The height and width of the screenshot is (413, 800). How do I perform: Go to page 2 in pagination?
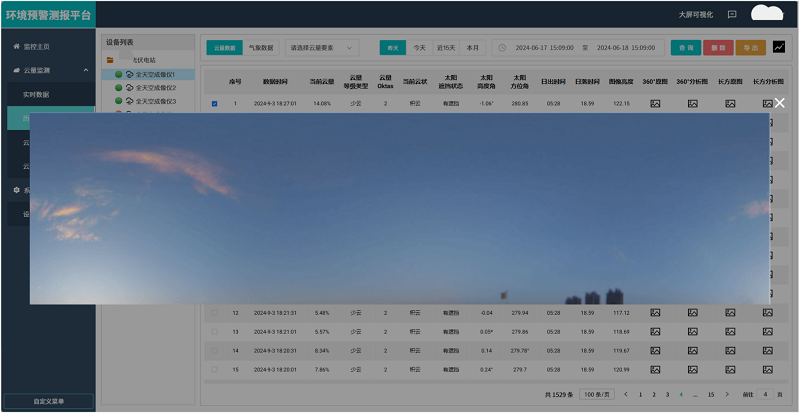654,395
